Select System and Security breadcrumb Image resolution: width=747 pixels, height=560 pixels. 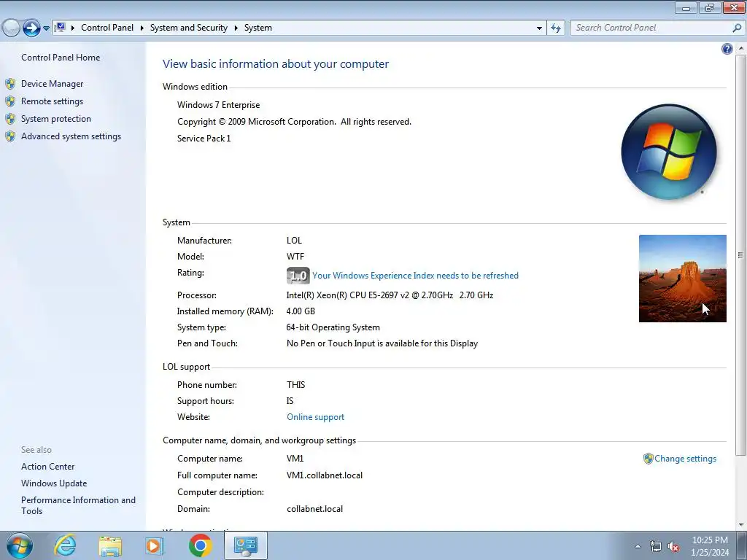[189, 28]
